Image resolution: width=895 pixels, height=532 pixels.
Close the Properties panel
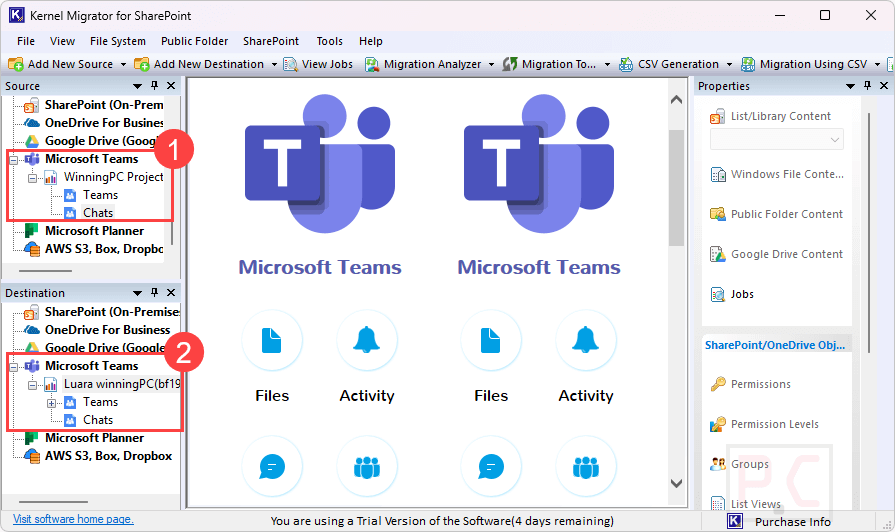point(884,86)
